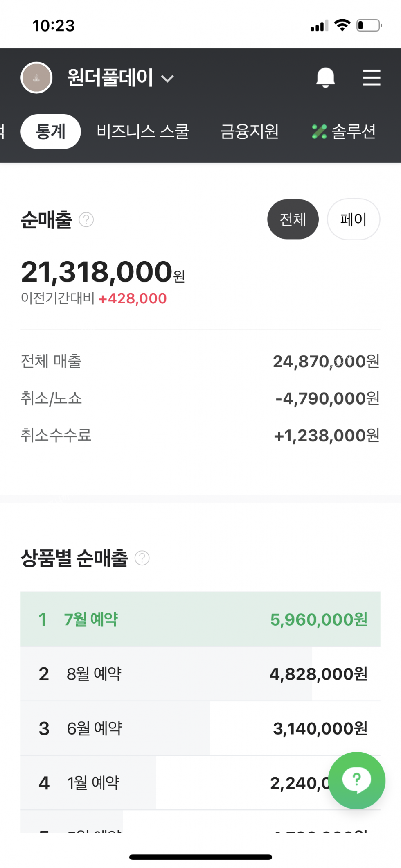Click the help icon beside 상품별 순매출
This screenshot has height=868, width=401.
click(142, 558)
